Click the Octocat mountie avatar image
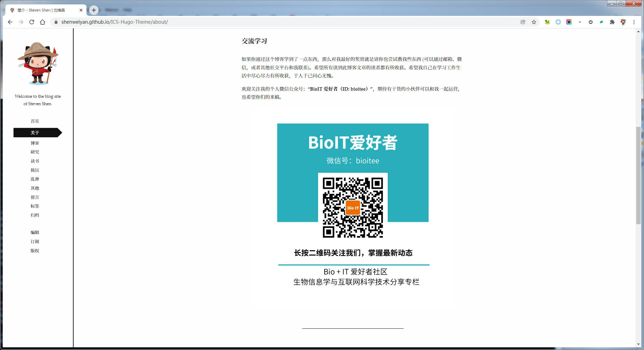Screen dimensions: 644x350 click(x=38, y=63)
